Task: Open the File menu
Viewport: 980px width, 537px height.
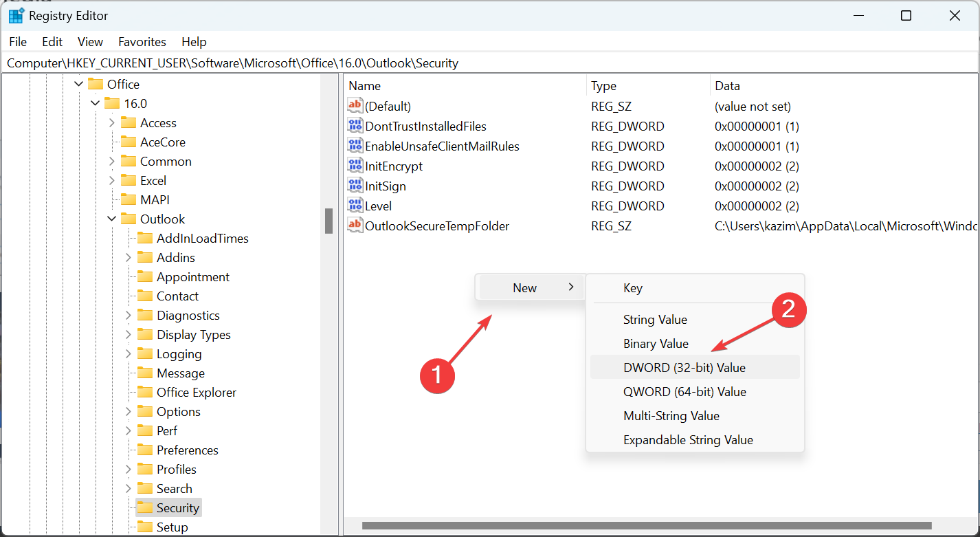Action: [x=18, y=42]
